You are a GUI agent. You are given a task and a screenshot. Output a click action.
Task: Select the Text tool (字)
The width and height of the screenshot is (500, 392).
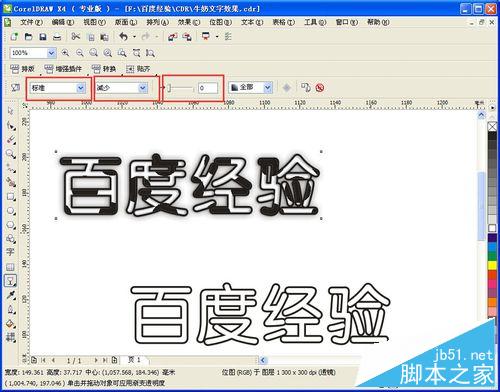click(10, 252)
